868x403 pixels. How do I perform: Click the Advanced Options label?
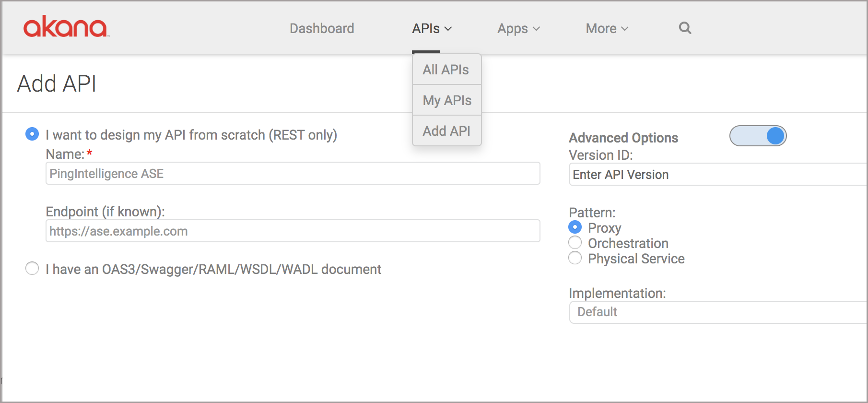tap(623, 138)
